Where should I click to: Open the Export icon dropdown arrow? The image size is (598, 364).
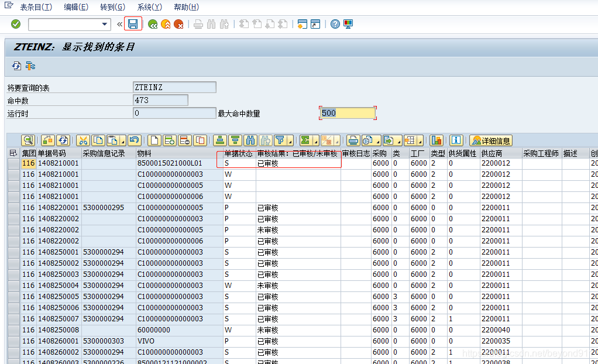[x=399, y=141]
